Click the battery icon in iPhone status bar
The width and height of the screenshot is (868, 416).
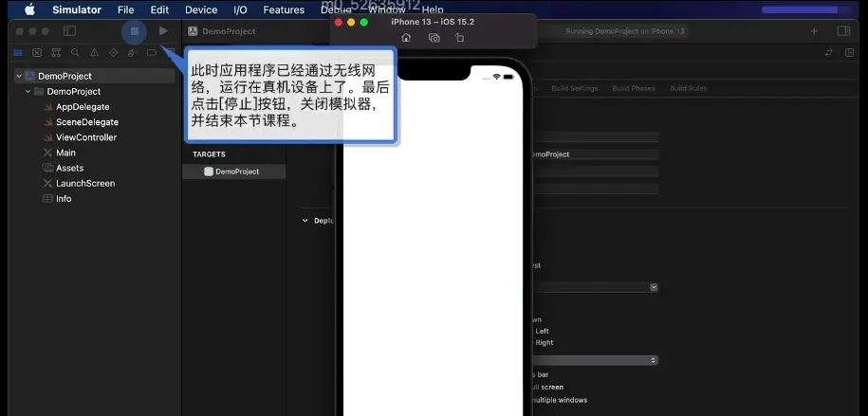coord(508,77)
